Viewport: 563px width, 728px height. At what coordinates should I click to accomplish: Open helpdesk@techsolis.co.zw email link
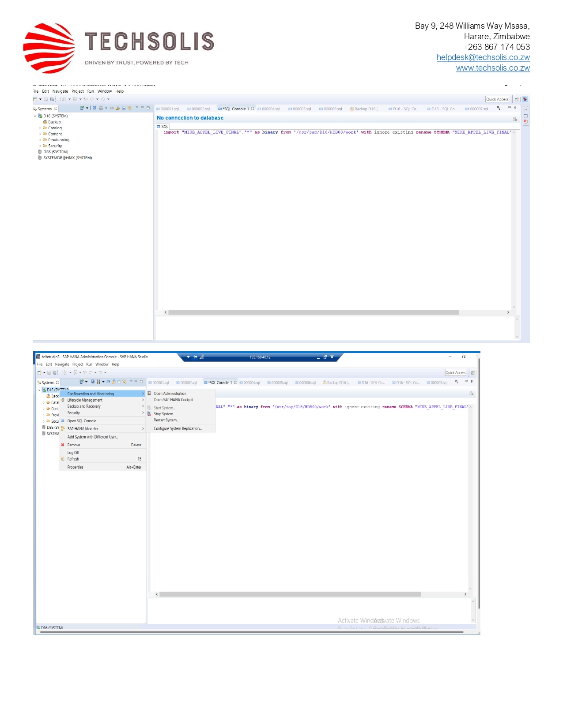(x=483, y=57)
